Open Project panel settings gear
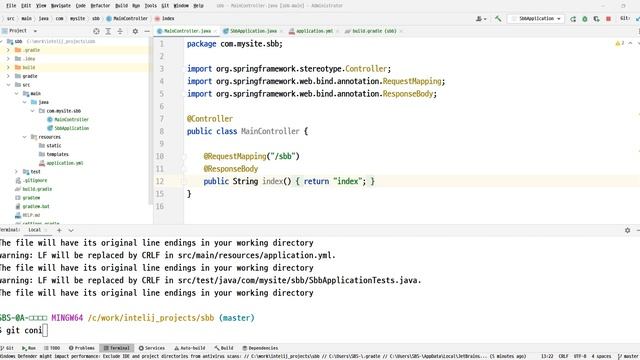 [135, 31]
